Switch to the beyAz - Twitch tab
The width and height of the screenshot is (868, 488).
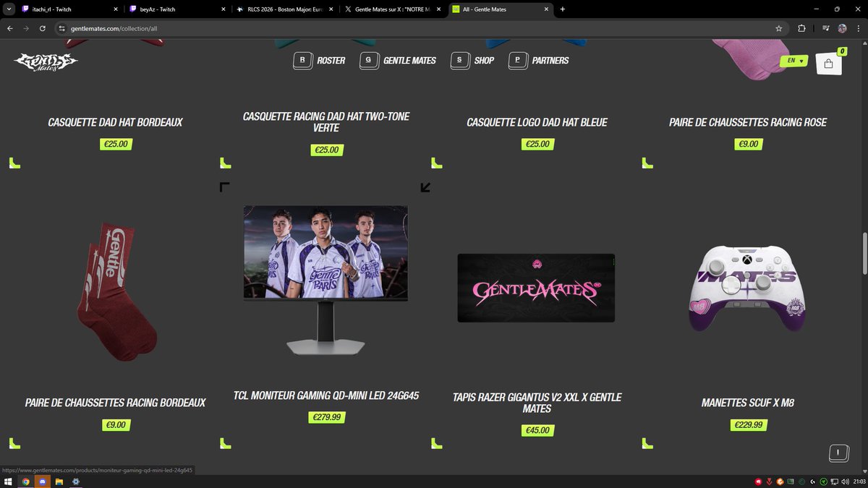(176, 9)
